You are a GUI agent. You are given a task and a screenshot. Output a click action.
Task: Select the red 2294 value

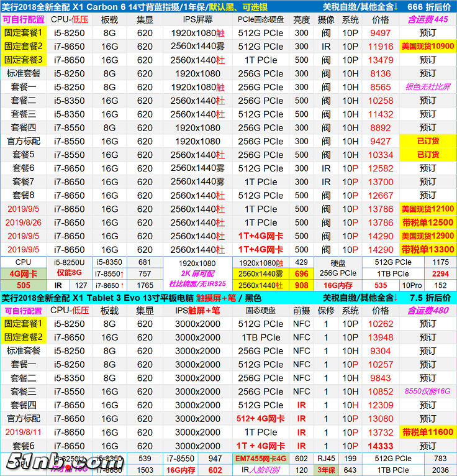(x=440, y=274)
